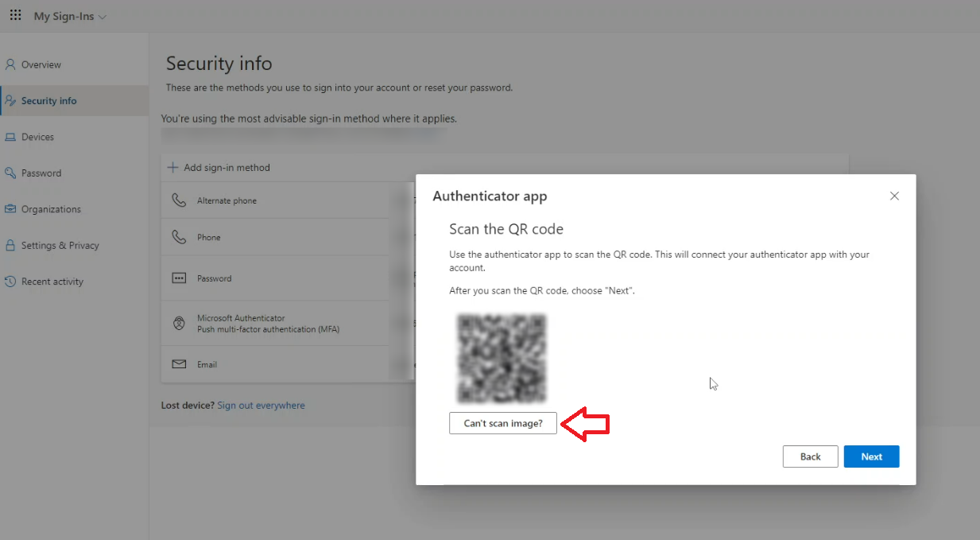Click the Sign out everywhere link
This screenshot has width=980, height=540.
(x=261, y=406)
